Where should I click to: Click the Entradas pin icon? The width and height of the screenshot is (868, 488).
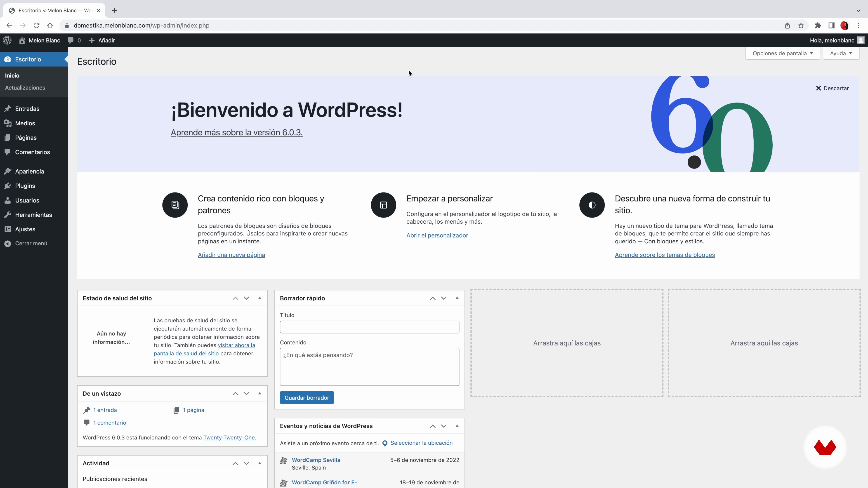click(x=8, y=109)
